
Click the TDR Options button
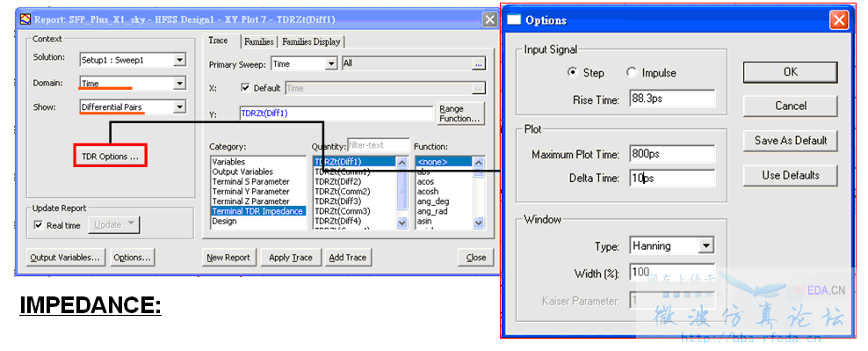(x=110, y=157)
